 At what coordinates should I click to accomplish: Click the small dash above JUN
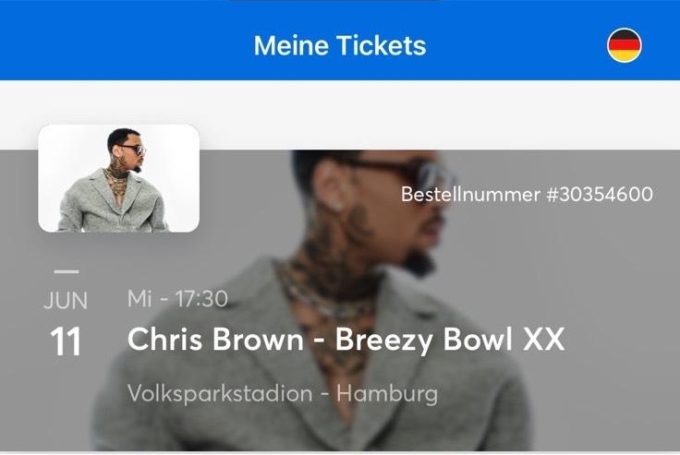pos(67,272)
